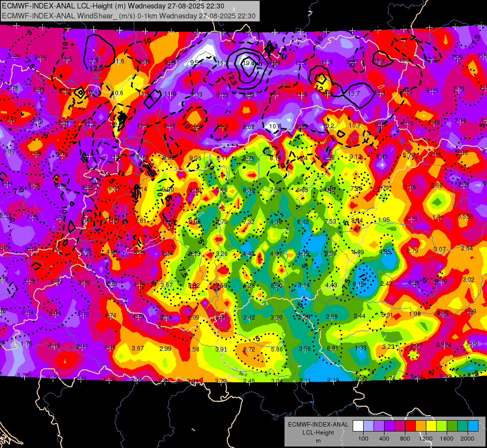Viewport: 487px width, 448px height.
Task: Click the 1.33 wind shear value
Action: click(361, 348)
